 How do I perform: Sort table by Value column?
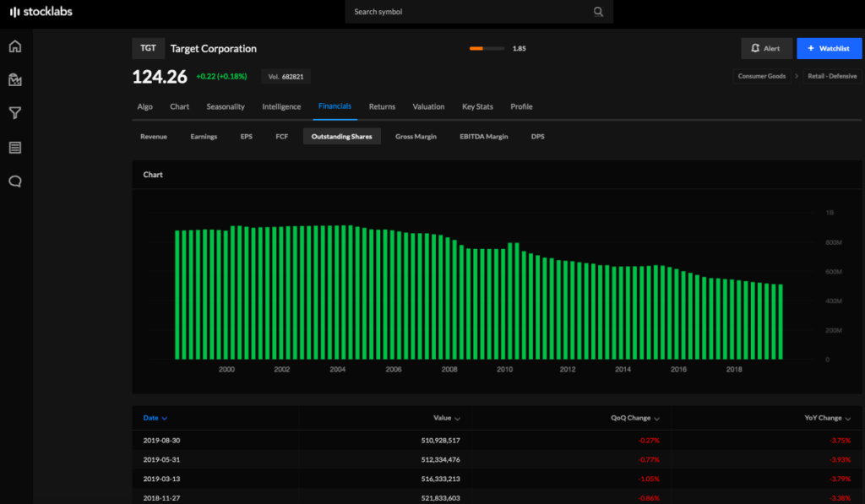coord(446,418)
